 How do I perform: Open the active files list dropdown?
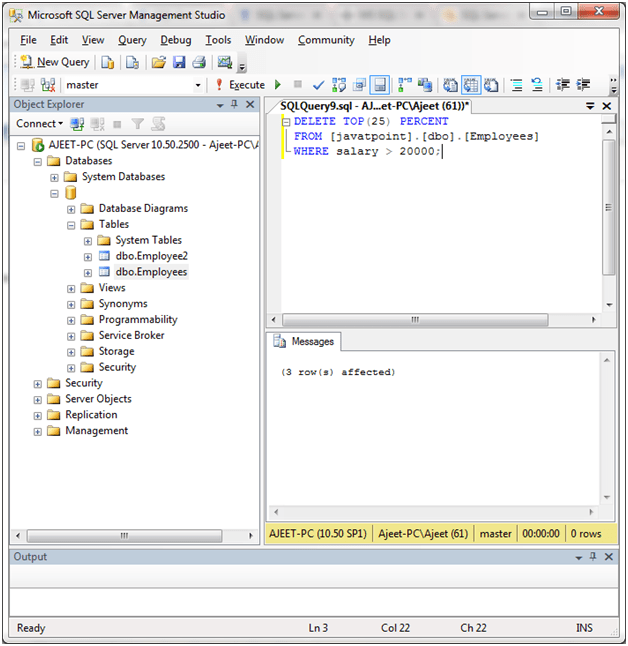click(591, 106)
